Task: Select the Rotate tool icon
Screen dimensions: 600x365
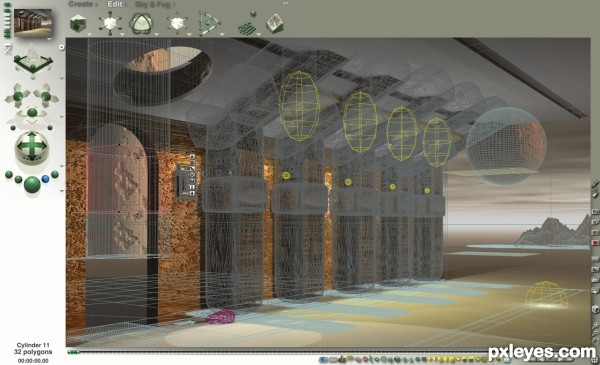Action: (x=142, y=23)
